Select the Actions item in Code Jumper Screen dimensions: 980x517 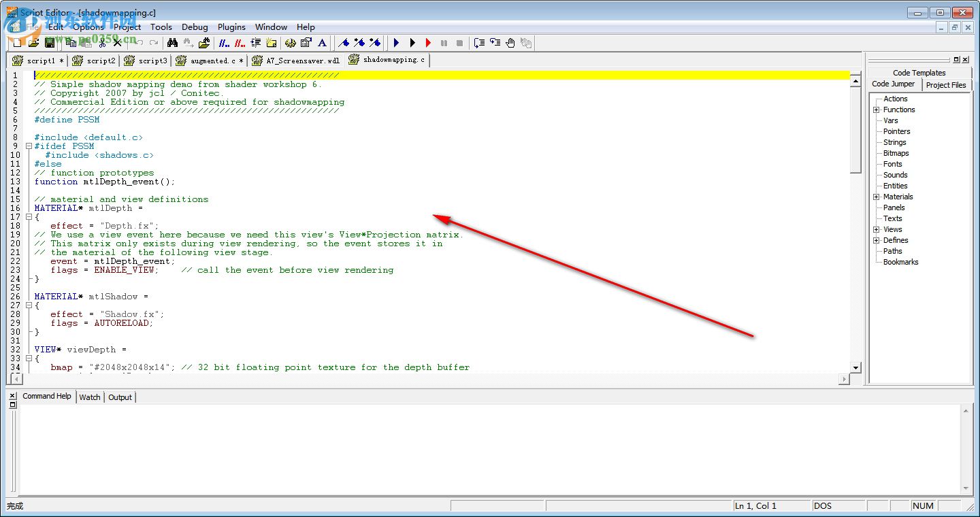tap(895, 99)
